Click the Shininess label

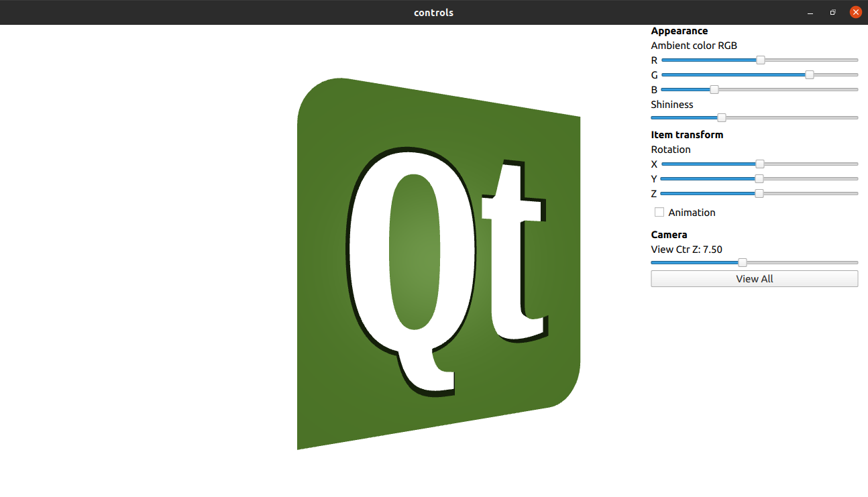coord(672,105)
